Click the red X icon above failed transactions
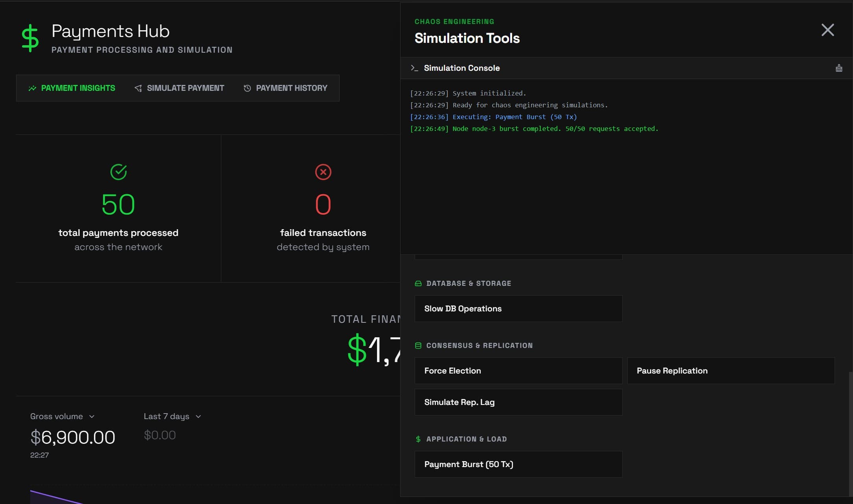Screen dimensions: 853x504 323,172
